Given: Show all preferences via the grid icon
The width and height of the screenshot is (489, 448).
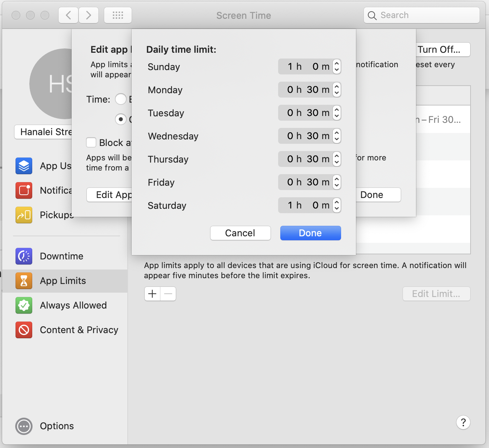Looking at the screenshot, I should coord(118,15).
